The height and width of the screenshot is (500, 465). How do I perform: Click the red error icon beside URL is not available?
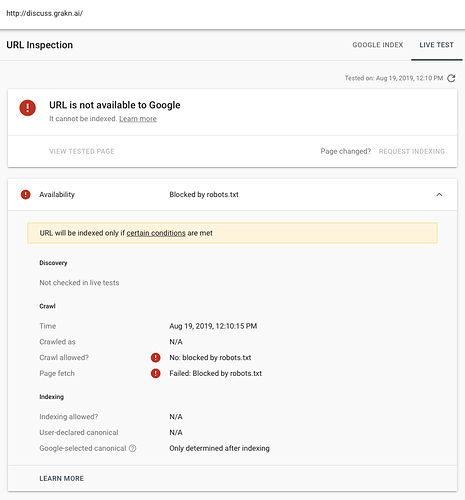point(27,108)
